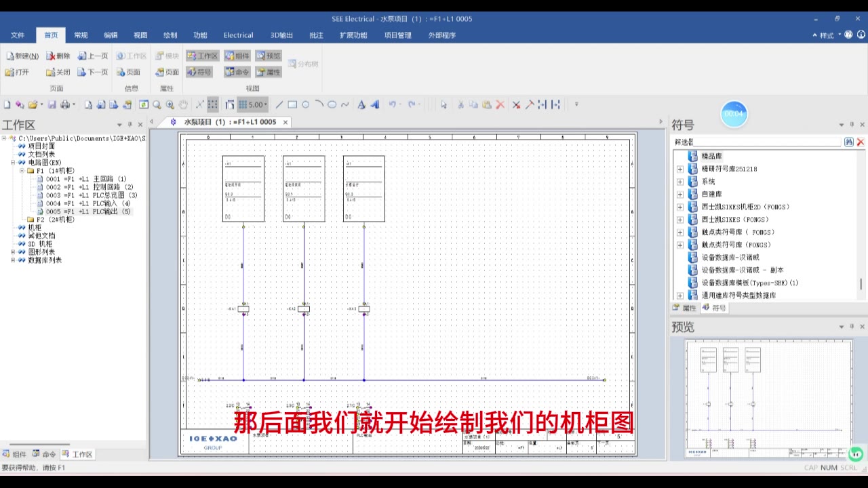Select the ellipse drawing tool
This screenshot has height=488, width=868.
[x=332, y=104]
